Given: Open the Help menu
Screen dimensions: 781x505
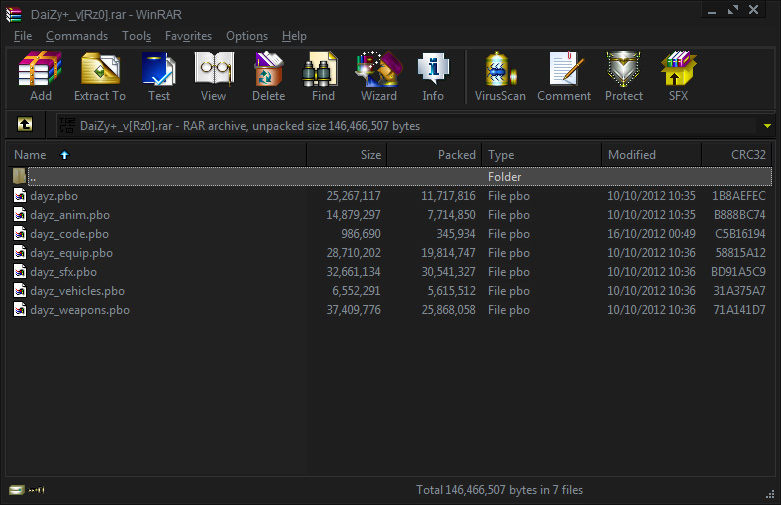Looking at the screenshot, I should [x=294, y=36].
